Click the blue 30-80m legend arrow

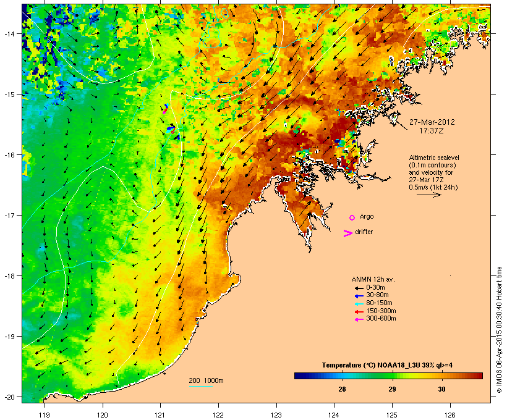pyautogui.click(x=359, y=296)
